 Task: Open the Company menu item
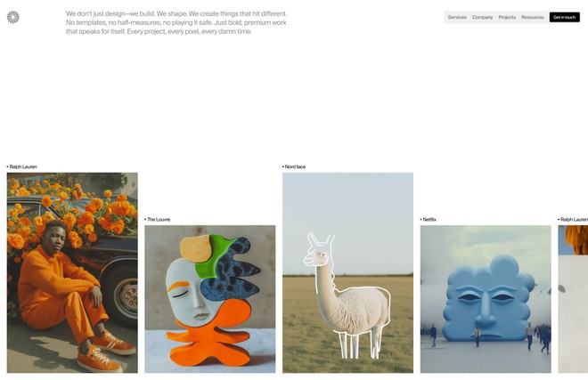point(482,17)
